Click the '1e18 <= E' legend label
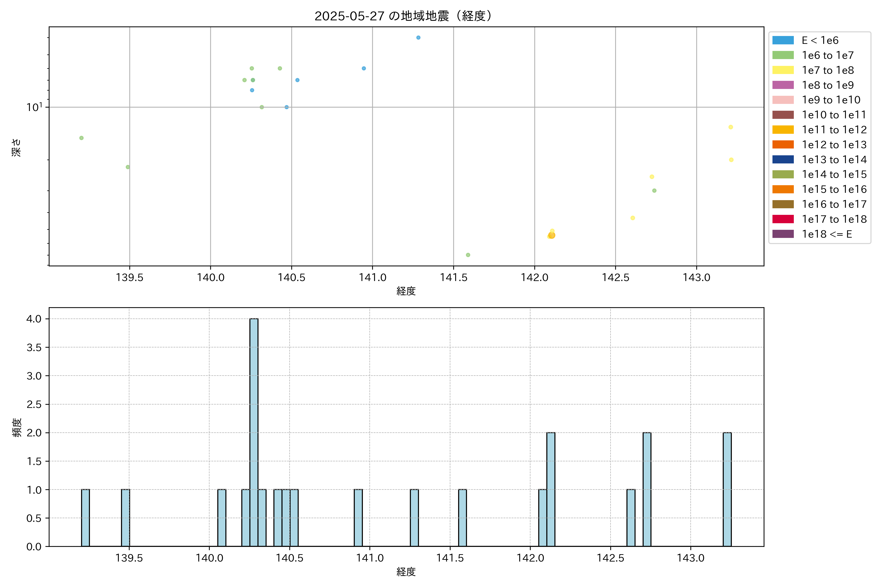The image size is (882, 588). click(x=827, y=234)
